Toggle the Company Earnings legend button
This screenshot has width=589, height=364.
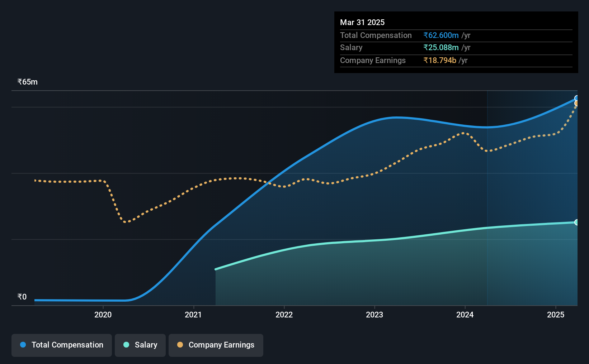click(x=216, y=345)
